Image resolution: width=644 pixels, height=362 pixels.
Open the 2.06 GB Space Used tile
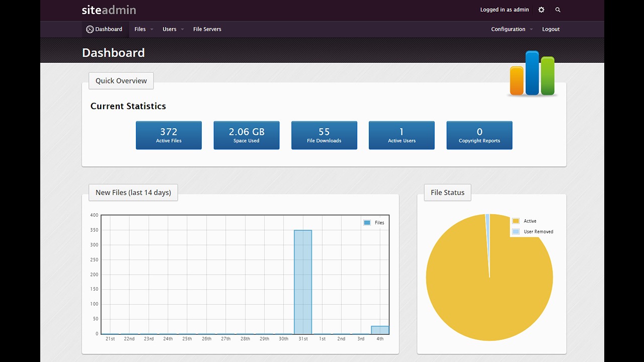coord(247,135)
